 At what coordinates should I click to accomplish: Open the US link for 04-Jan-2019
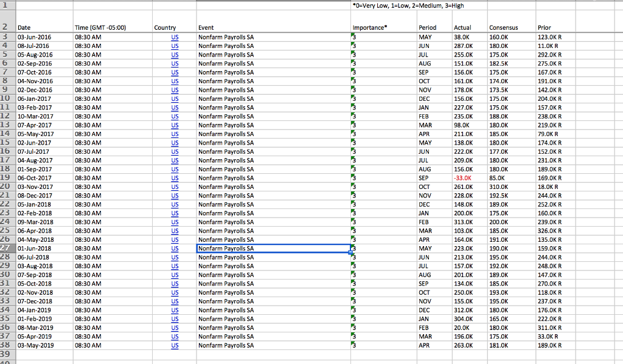click(175, 310)
